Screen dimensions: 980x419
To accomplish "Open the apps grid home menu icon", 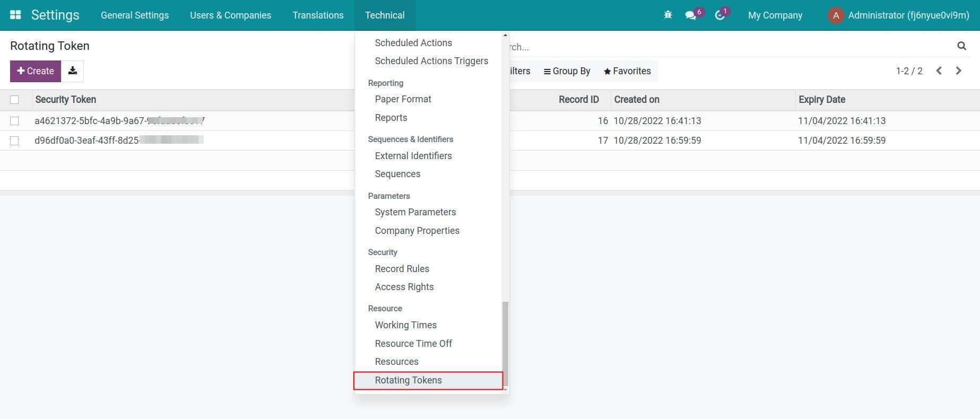I will click(15, 15).
